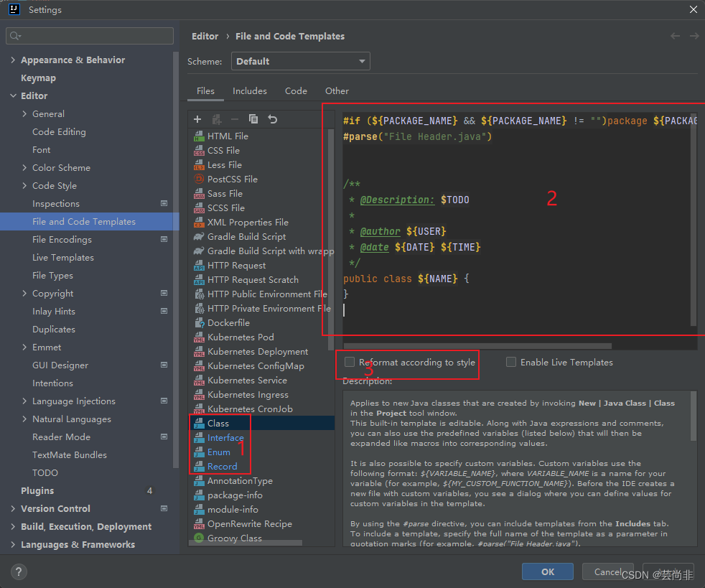This screenshot has width=705, height=588.
Task: Switch to the Includes tab
Action: pos(250,90)
